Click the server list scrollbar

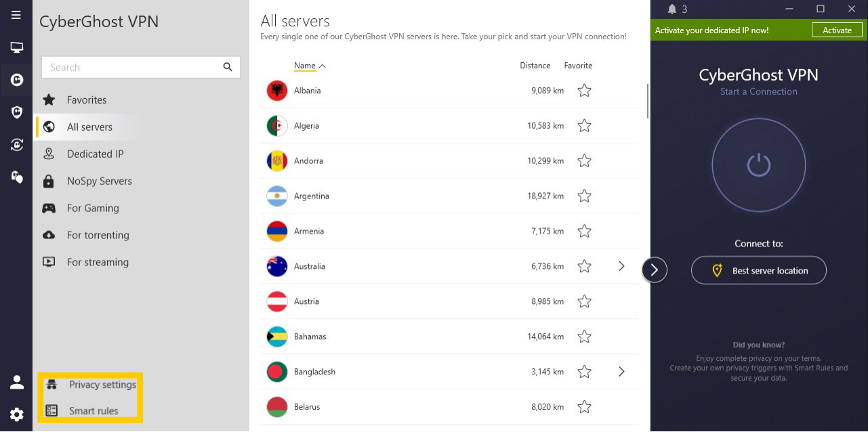pyautogui.click(x=648, y=100)
